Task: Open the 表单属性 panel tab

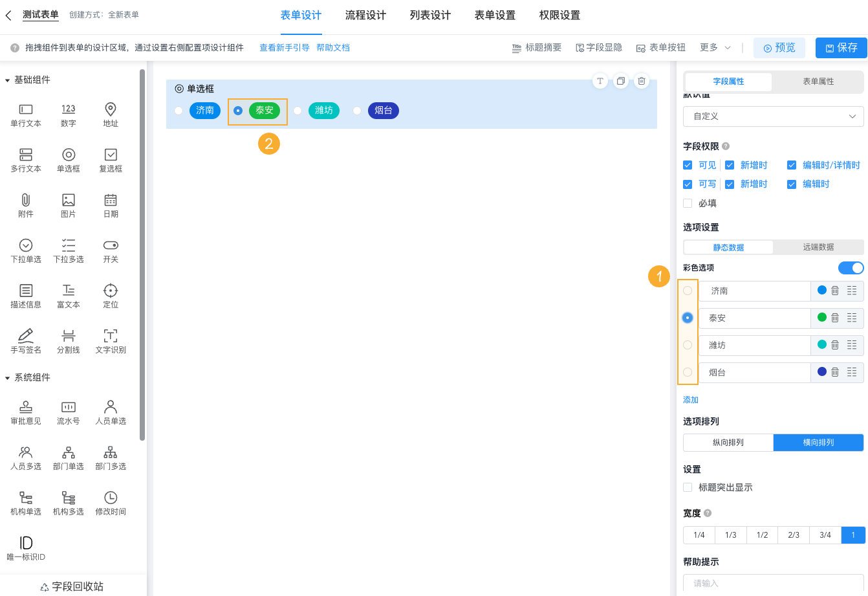Action: [818, 82]
